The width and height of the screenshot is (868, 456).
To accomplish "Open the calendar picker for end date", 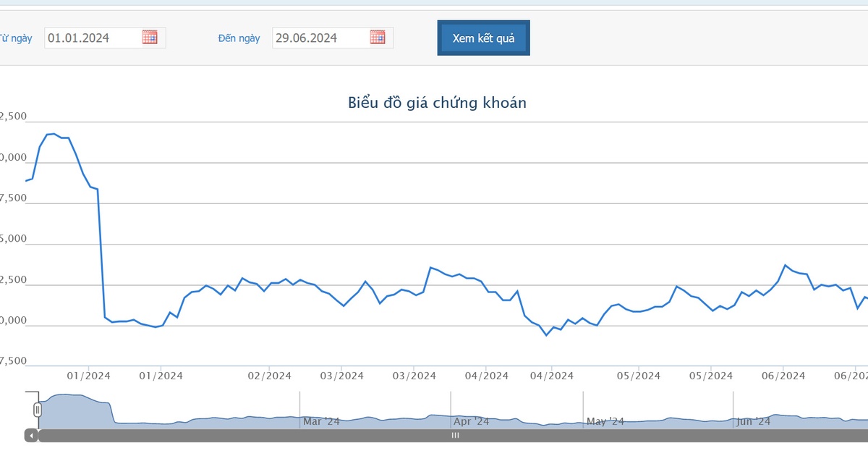I will [378, 38].
